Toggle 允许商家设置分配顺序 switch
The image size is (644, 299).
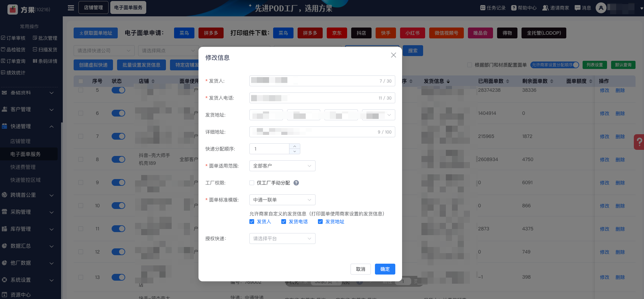click(555, 65)
